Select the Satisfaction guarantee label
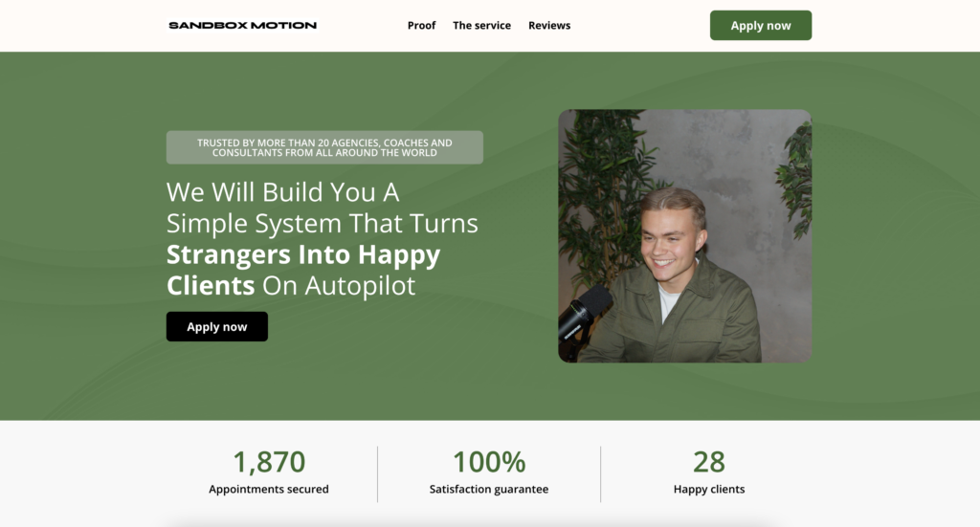 click(489, 489)
